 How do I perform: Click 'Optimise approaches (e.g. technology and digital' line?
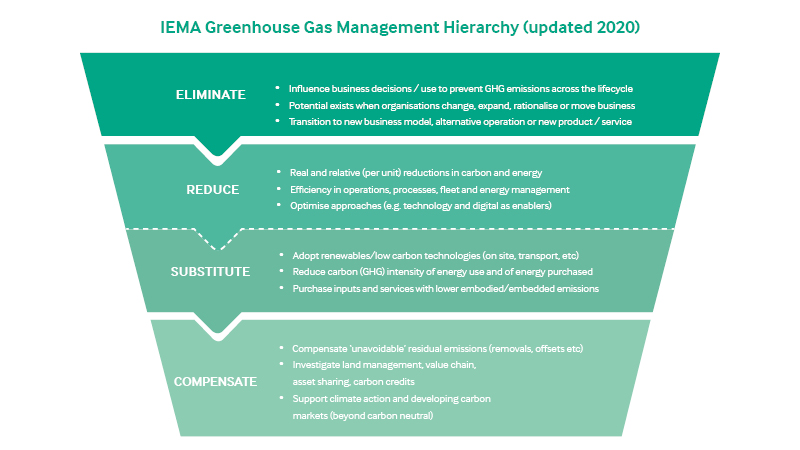coord(421,206)
